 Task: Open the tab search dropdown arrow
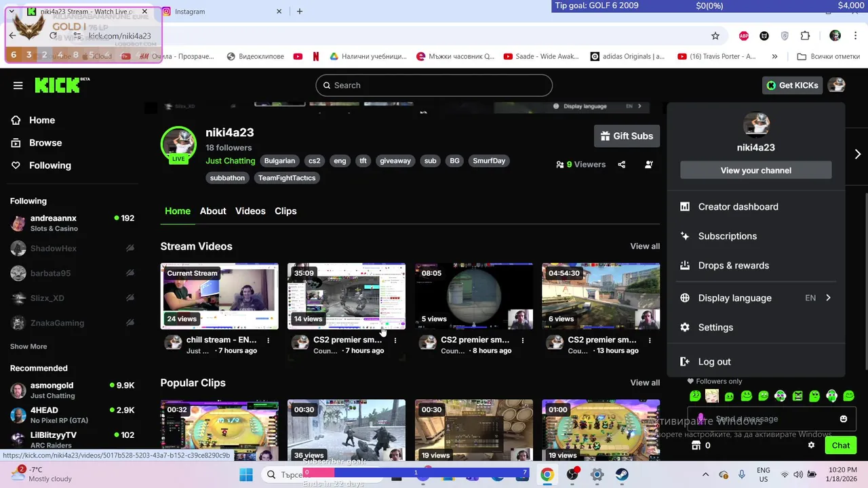pyautogui.click(x=12, y=12)
